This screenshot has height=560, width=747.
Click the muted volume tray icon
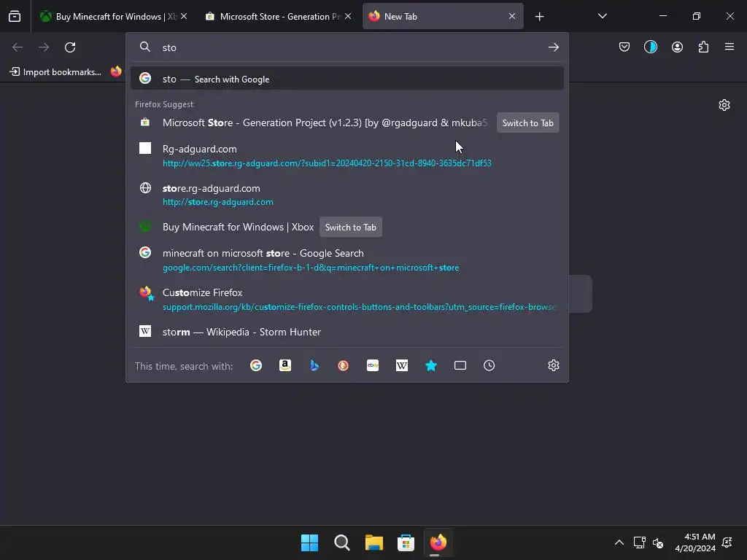click(658, 542)
